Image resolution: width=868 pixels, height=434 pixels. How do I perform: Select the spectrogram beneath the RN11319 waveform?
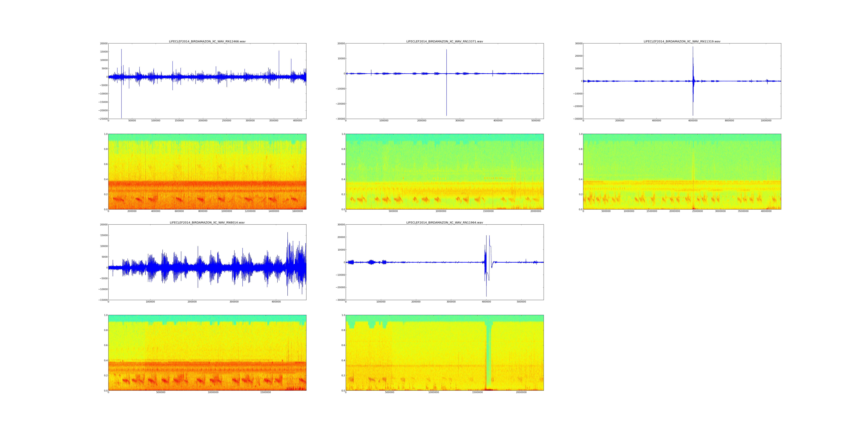tap(682, 172)
